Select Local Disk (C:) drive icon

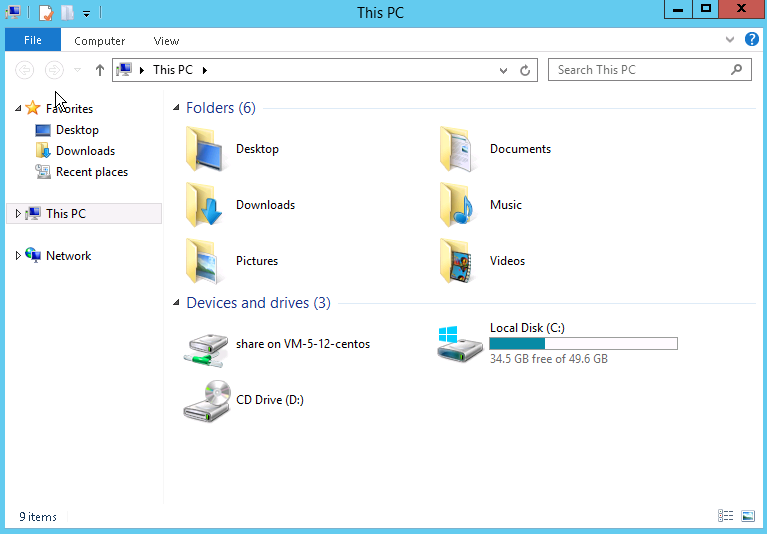(460, 344)
